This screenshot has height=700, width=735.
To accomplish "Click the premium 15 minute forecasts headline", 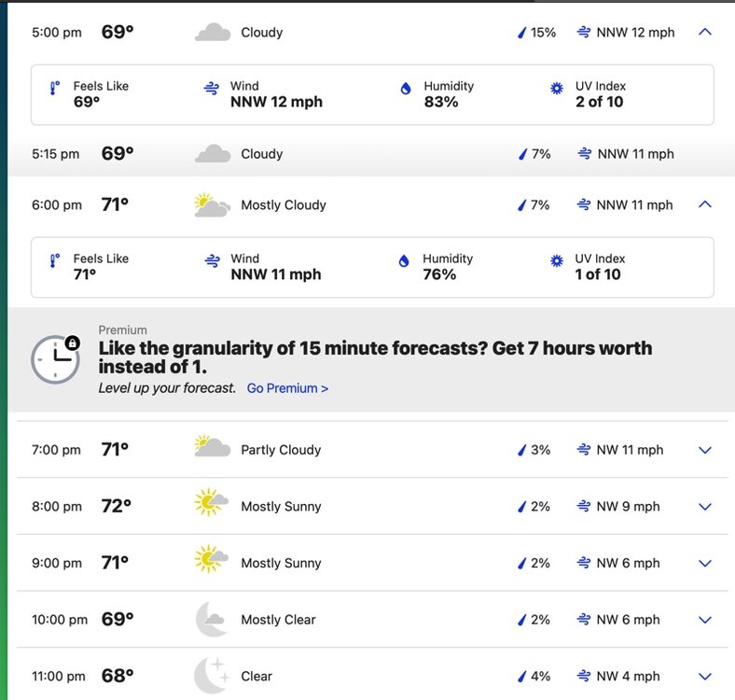I will (x=375, y=357).
